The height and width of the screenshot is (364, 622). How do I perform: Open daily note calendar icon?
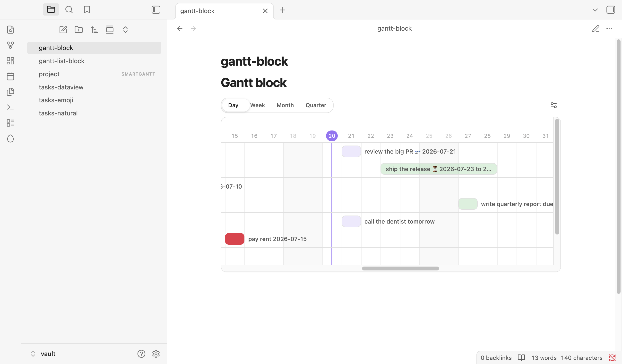pyautogui.click(x=10, y=76)
